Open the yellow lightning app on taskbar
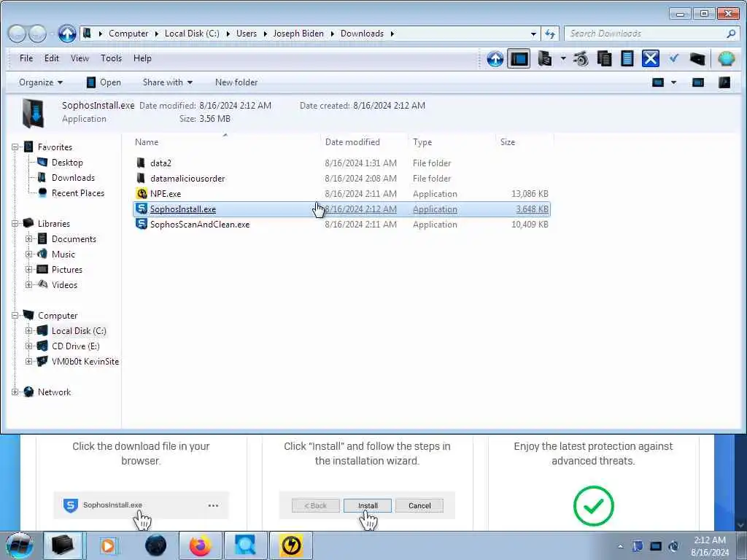 (291, 545)
